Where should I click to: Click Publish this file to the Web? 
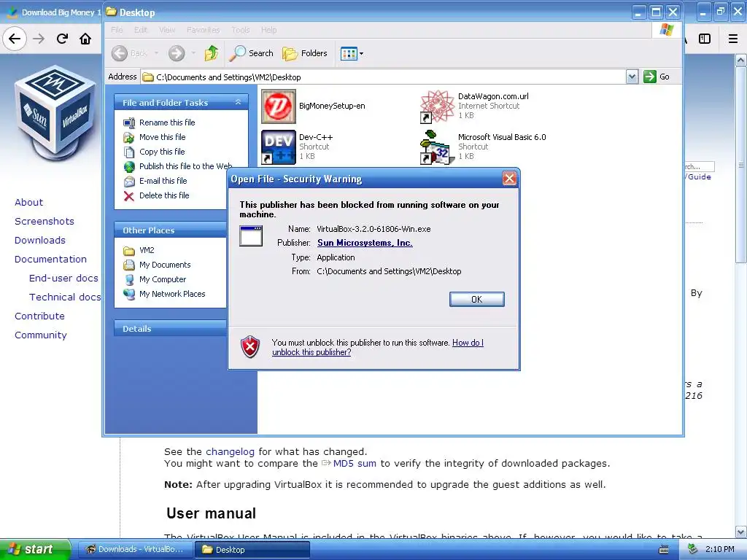click(186, 166)
